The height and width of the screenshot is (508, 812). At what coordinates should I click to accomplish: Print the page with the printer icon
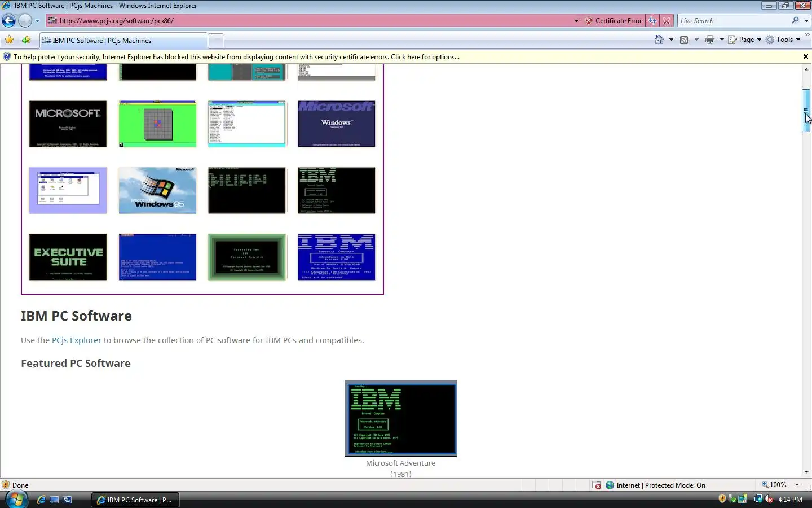(x=710, y=40)
